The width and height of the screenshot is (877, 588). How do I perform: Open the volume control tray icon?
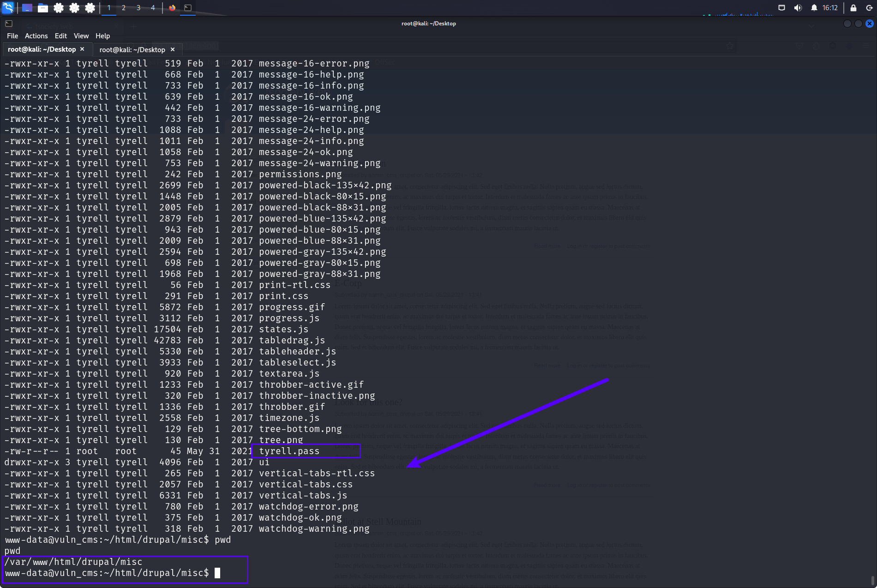[798, 8]
